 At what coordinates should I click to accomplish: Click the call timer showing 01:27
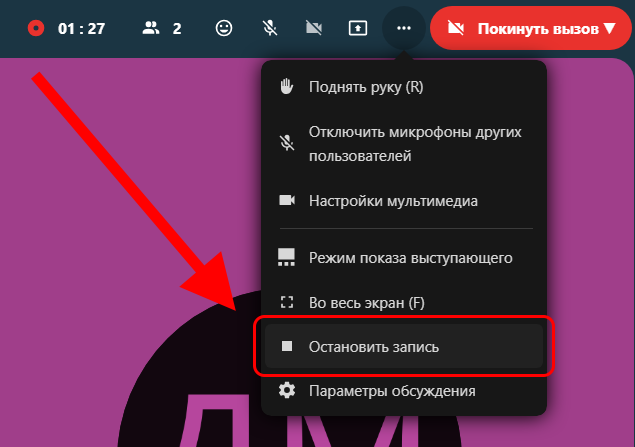pos(82,28)
